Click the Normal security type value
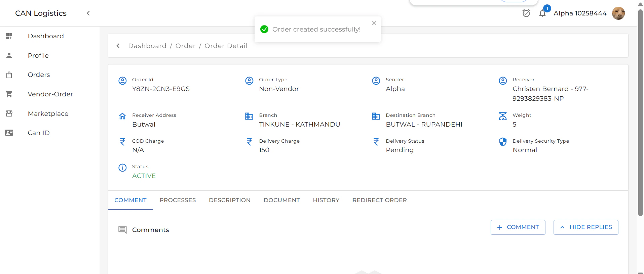Screen dimensions: 644x274 (x=525, y=150)
